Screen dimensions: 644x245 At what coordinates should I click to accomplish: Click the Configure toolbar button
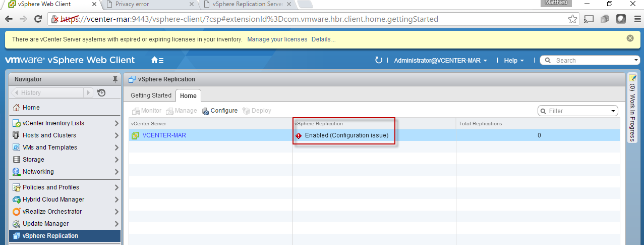coord(220,111)
